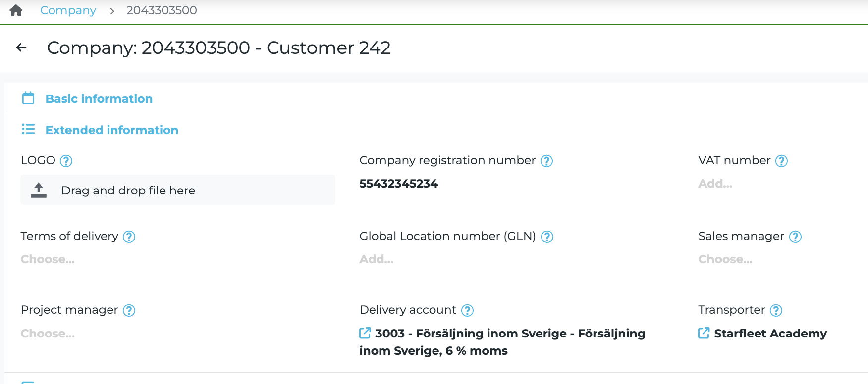Choose a Terms of delivery option
Image resolution: width=868 pixels, height=384 pixels.
tap(48, 259)
